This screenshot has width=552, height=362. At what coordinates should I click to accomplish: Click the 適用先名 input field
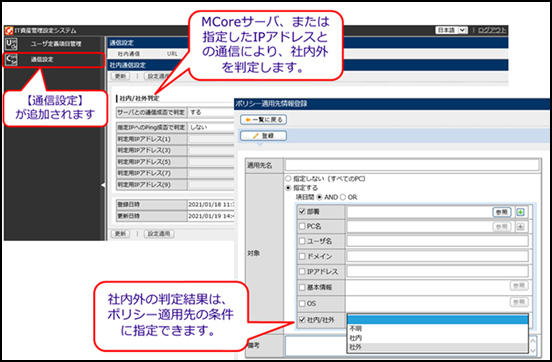pyautogui.click(x=412, y=165)
